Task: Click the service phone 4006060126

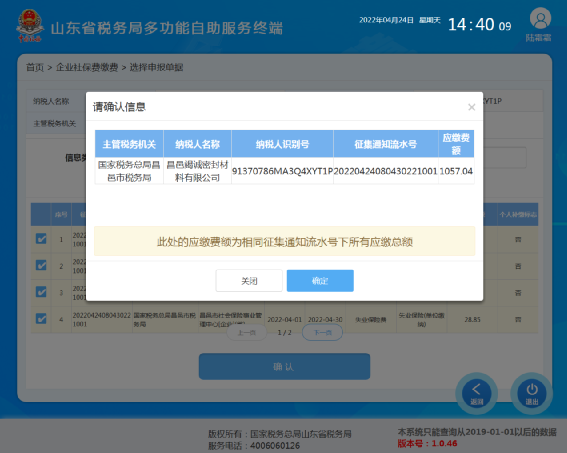Action: pyautogui.click(x=275, y=445)
